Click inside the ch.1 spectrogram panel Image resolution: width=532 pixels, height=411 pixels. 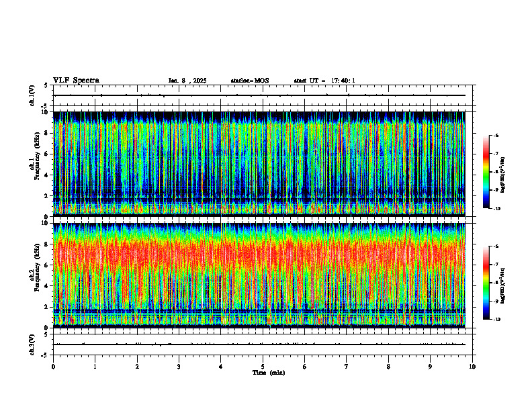pos(259,164)
